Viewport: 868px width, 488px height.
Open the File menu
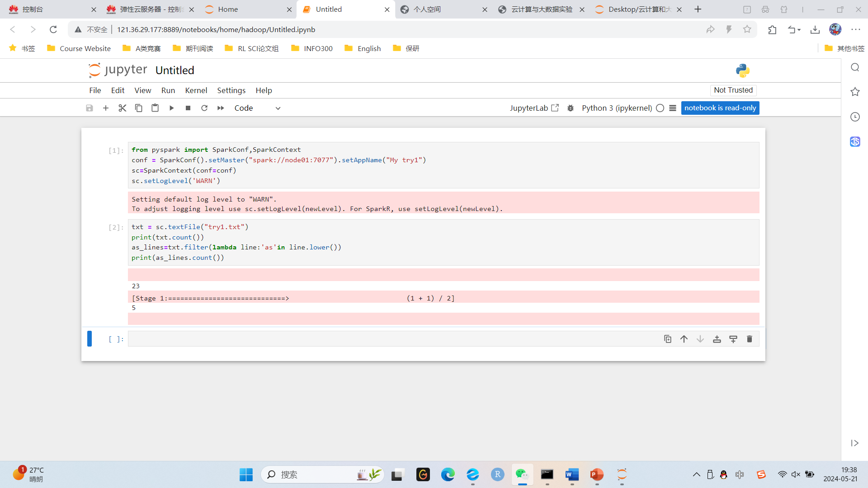[x=95, y=90]
